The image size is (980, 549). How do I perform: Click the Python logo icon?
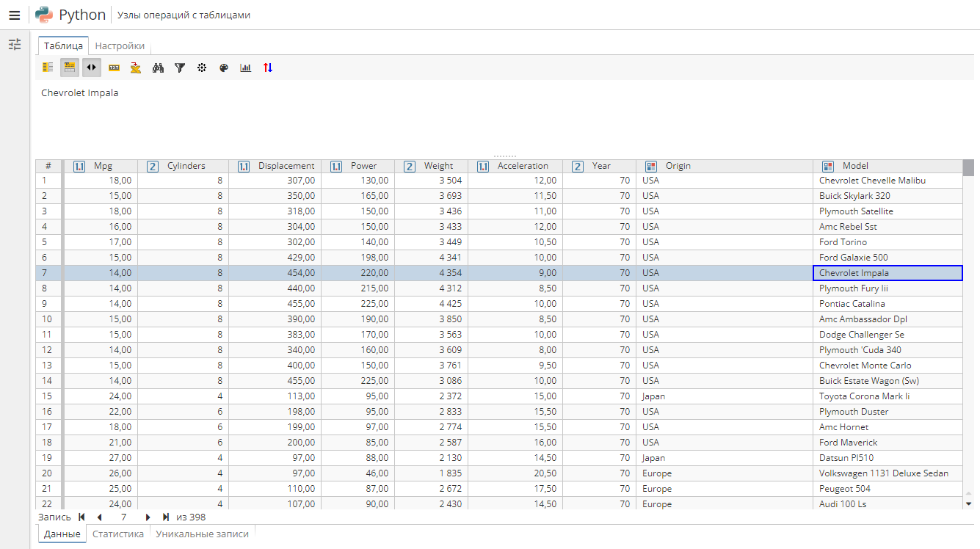coord(44,15)
